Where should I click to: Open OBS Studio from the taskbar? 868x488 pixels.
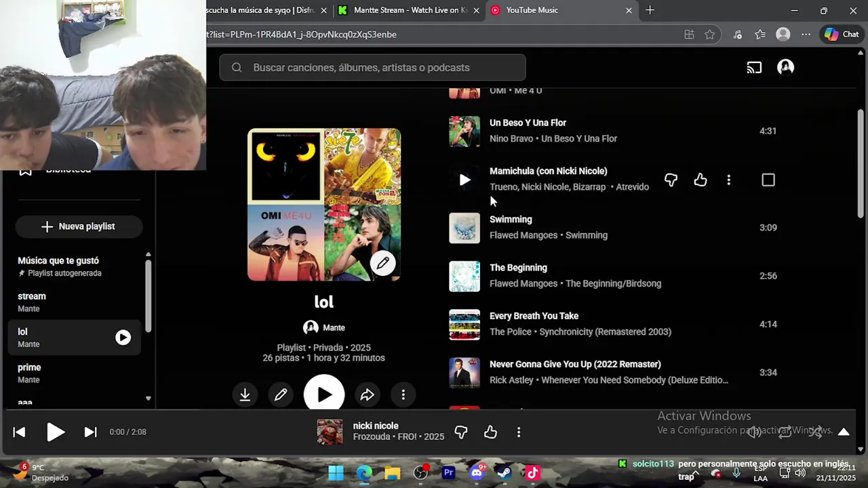coord(420,472)
